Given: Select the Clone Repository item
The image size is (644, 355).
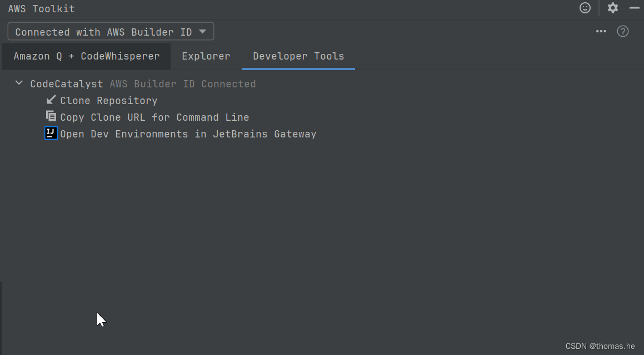Looking at the screenshot, I should point(109,101).
